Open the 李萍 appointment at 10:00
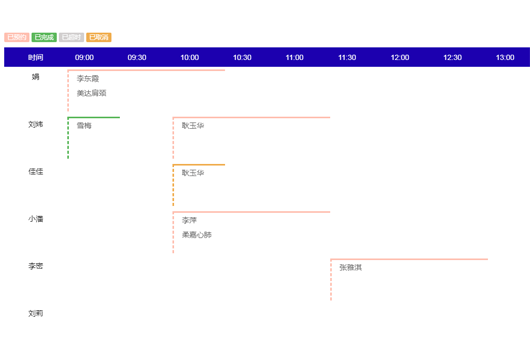Viewport: 530px width, 360px height. [x=251, y=233]
